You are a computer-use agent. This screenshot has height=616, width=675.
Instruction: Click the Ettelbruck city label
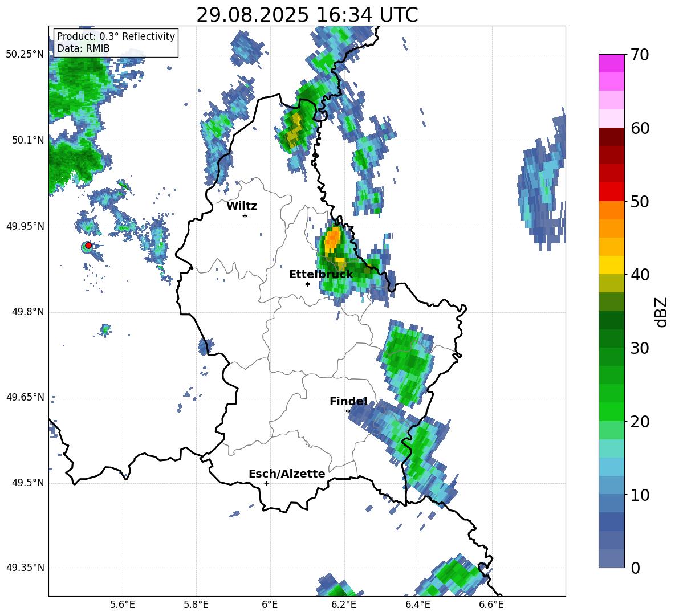pyautogui.click(x=321, y=274)
